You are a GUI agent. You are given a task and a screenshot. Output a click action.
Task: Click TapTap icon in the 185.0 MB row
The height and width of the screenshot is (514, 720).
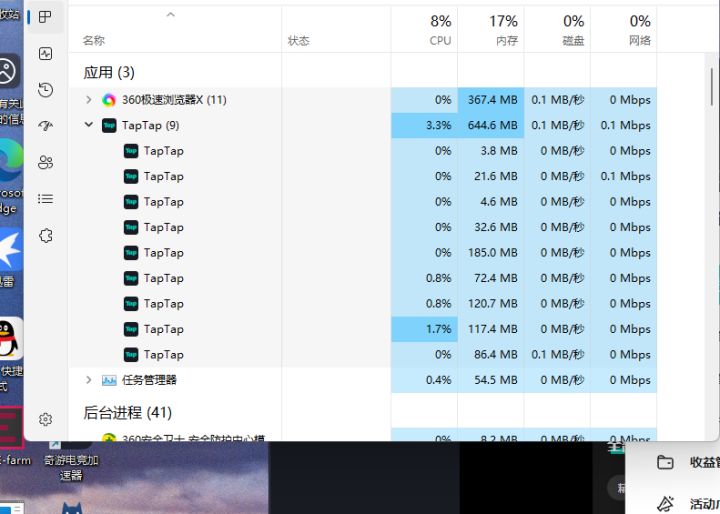[131, 253]
